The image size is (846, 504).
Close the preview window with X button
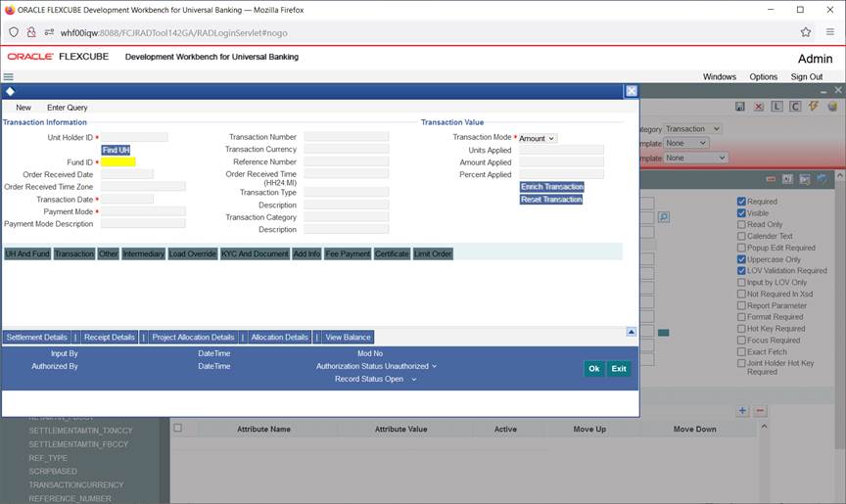pos(632,91)
